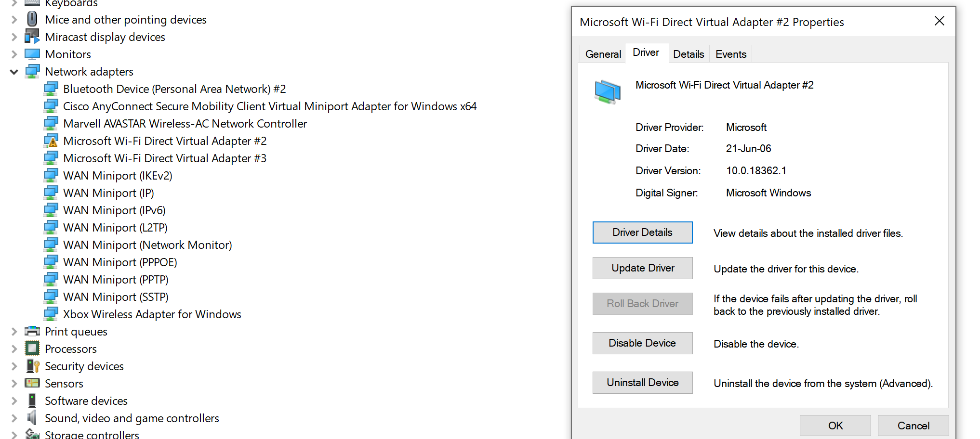The image size is (980, 439).
Task: Expand the Sensors node
Action: point(14,384)
